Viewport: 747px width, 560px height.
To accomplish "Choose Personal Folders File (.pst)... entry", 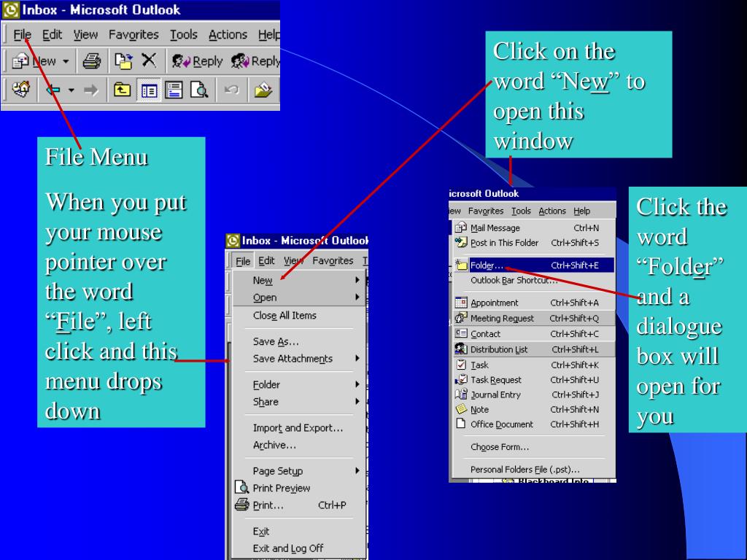I will point(533,469).
